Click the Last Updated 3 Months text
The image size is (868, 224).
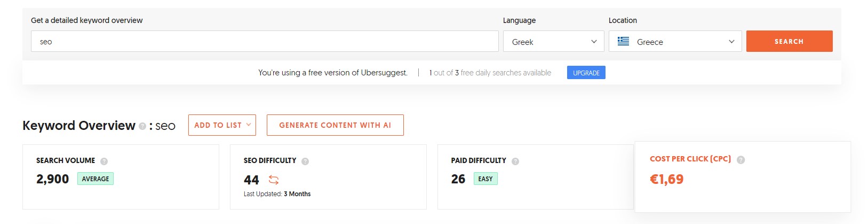click(x=277, y=194)
